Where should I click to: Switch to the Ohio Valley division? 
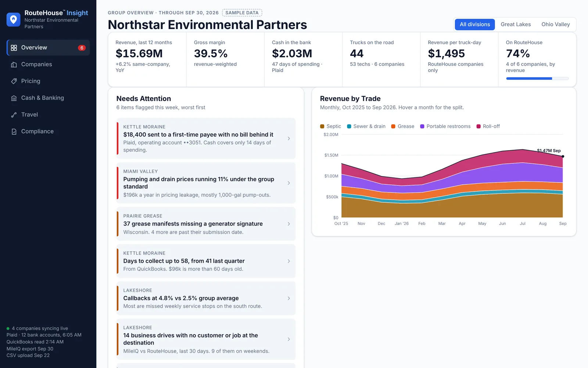tap(556, 24)
